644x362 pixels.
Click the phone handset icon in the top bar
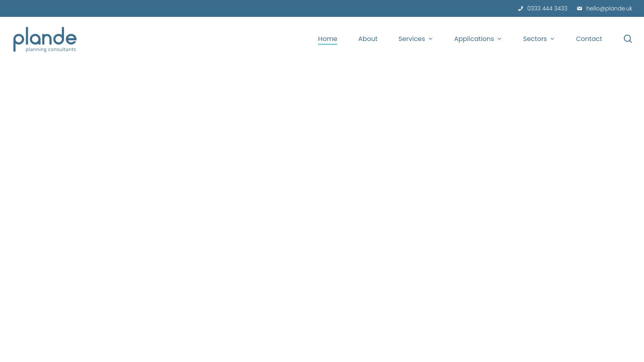[521, 8]
